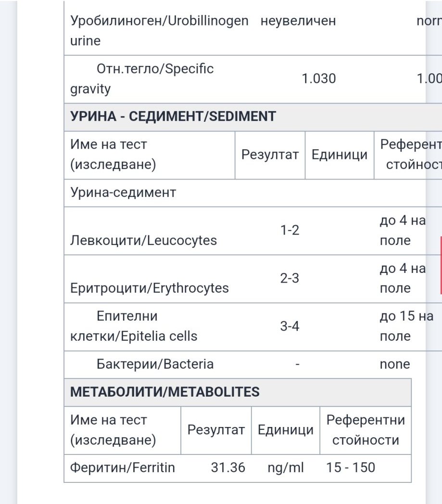This screenshot has height=504, width=442.
Task: Click the Specific gravity result 1.030
Action: [x=319, y=79]
